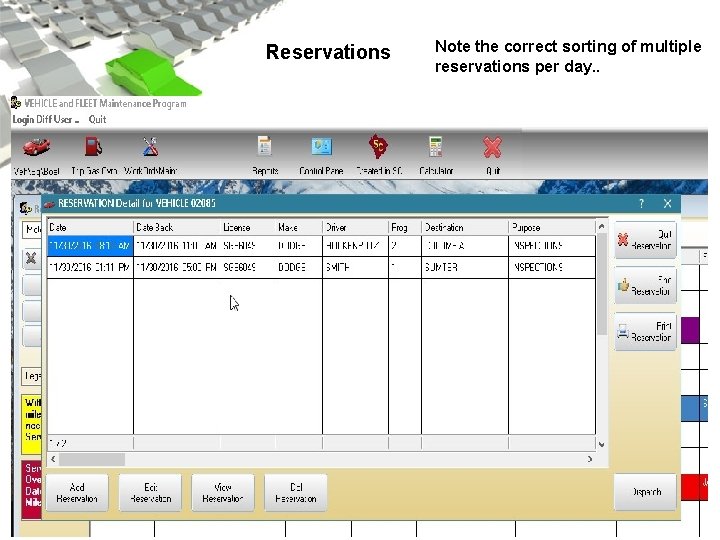720x540 pixels.
Task: Click the Quit menu item
Action: point(97,119)
